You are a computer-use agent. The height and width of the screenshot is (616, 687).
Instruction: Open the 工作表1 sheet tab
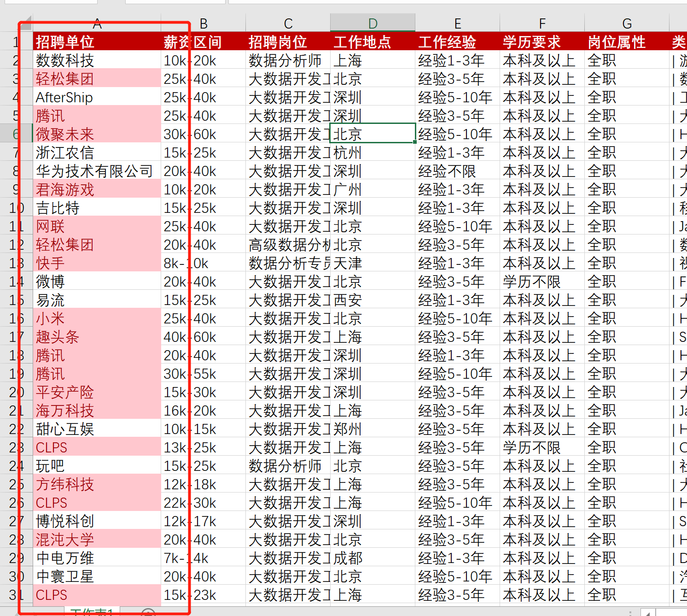(x=92, y=611)
